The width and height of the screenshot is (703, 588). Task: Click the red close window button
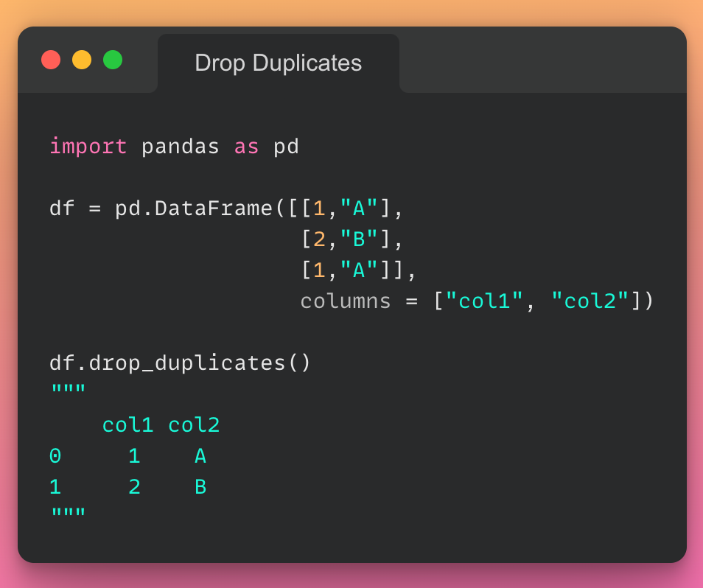coord(51,60)
